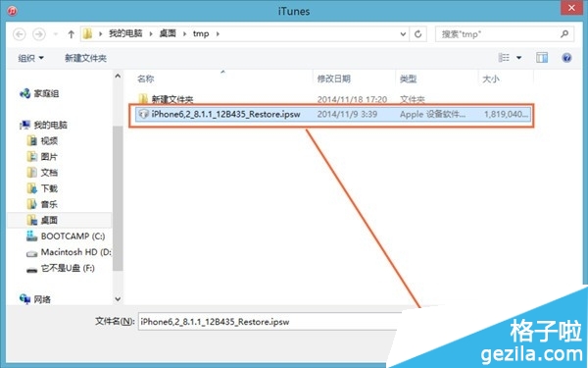Toggle the preview pane icon
The height and width of the screenshot is (368, 588).
(542, 58)
